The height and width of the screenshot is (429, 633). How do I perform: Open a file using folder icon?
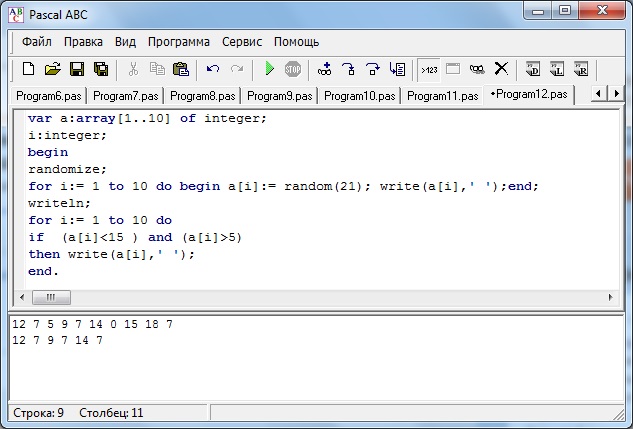(x=52, y=69)
